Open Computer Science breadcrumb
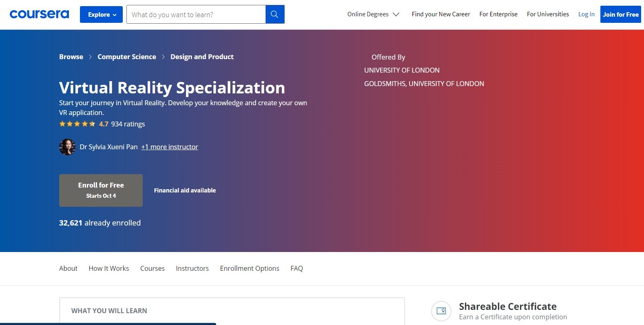 click(127, 57)
